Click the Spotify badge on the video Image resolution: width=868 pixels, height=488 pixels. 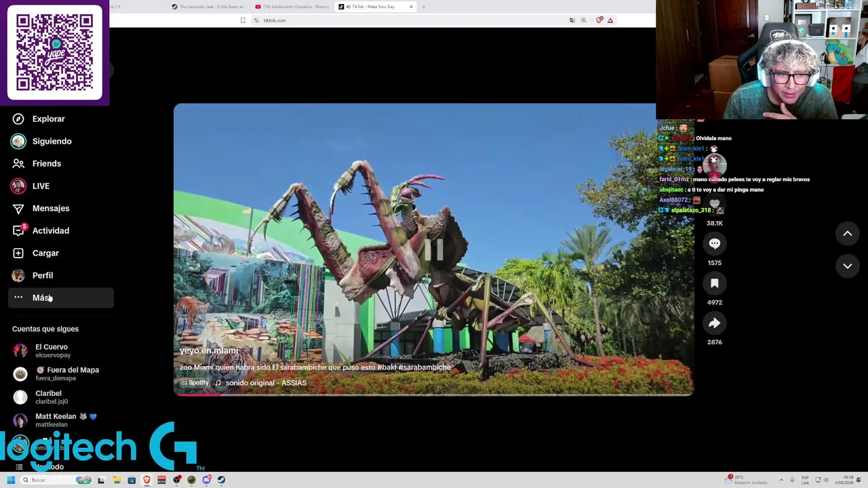coord(195,383)
